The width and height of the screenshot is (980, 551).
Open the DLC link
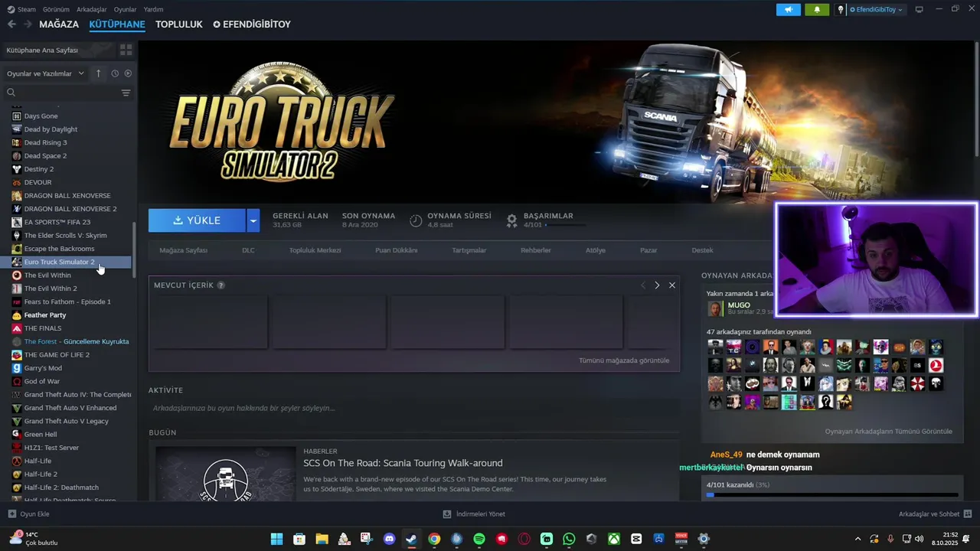(x=248, y=250)
